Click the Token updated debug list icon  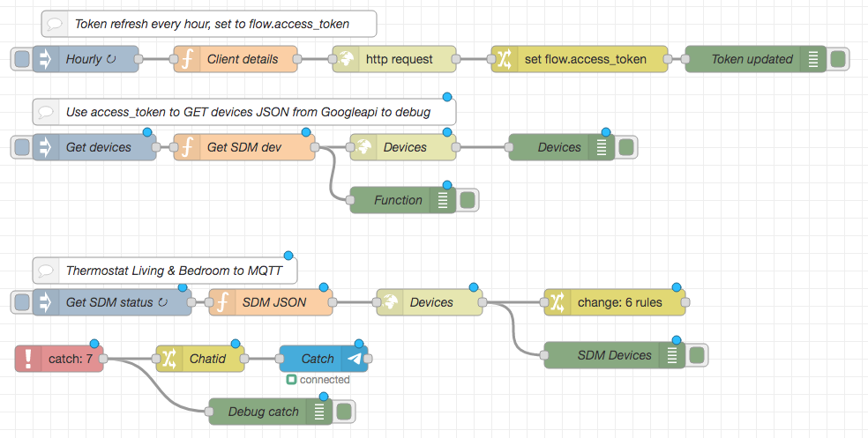tap(812, 59)
